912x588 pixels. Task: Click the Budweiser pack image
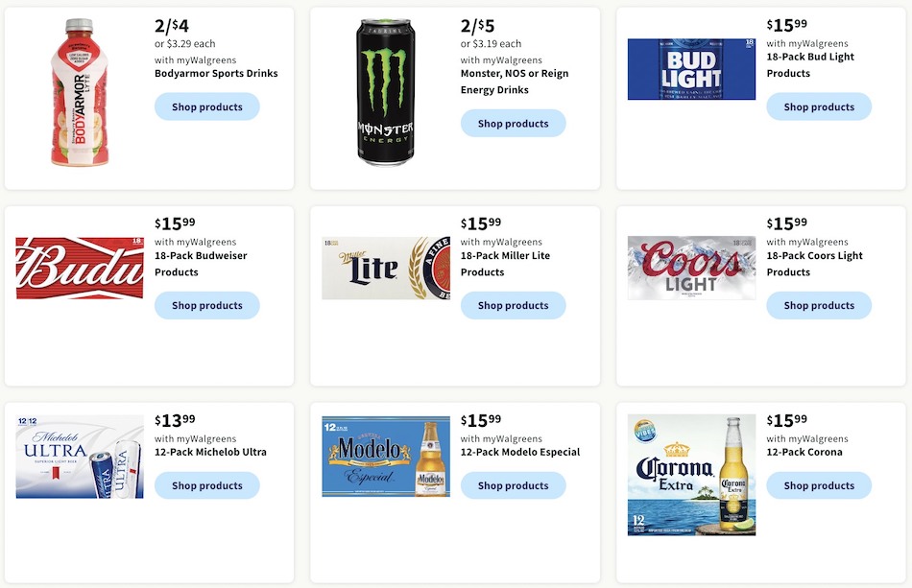(79, 267)
